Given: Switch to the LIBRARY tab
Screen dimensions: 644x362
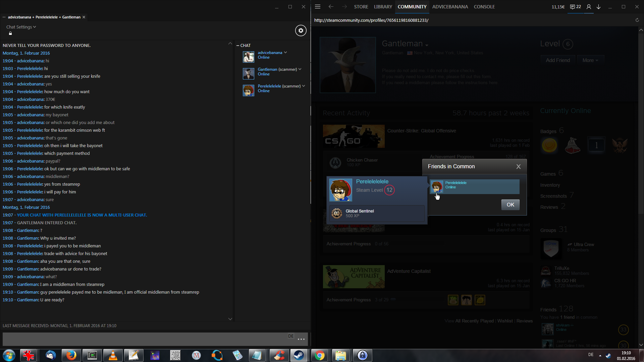Looking at the screenshot, I should (383, 7).
